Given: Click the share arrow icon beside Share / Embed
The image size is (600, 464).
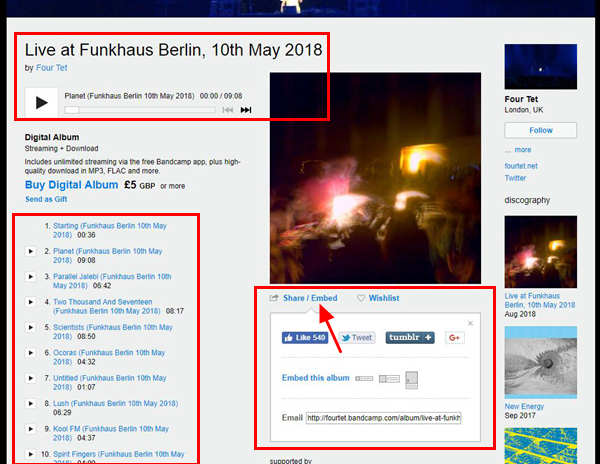Looking at the screenshot, I should (274, 298).
